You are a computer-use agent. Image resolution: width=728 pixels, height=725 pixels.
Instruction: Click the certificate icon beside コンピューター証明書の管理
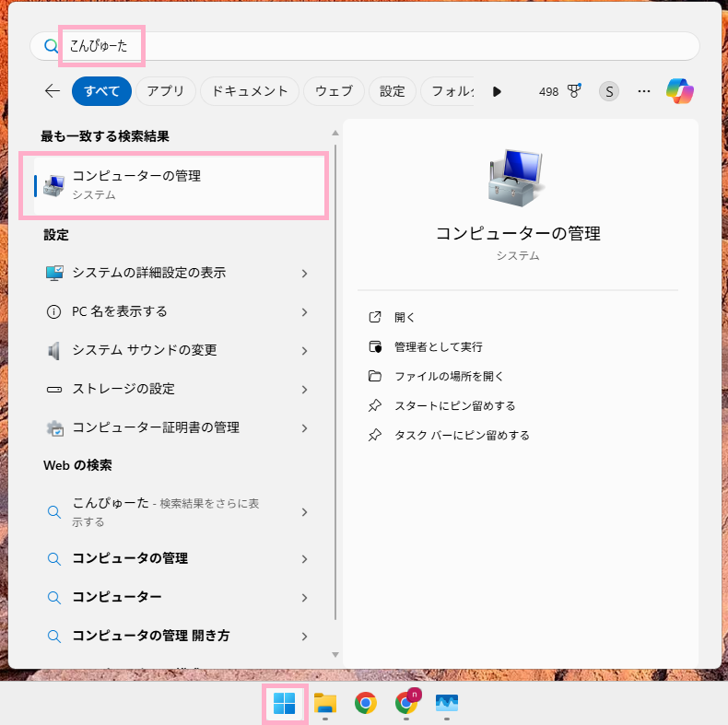click(x=54, y=428)
